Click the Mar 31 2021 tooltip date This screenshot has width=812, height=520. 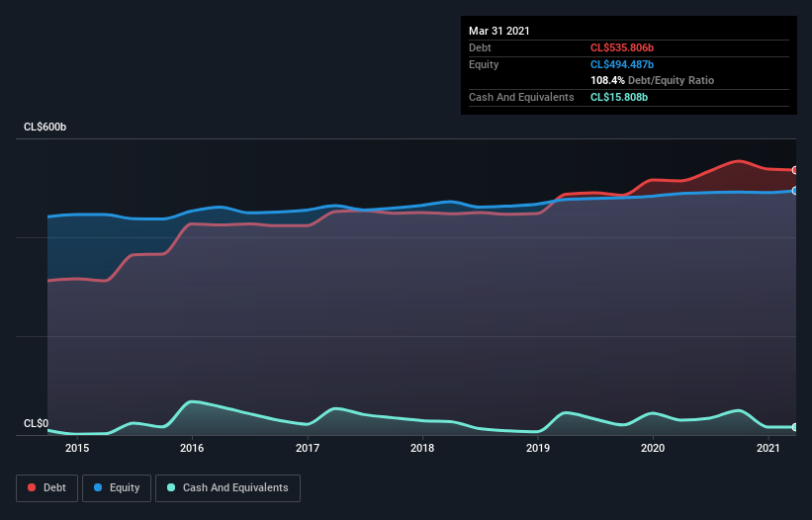[x=499, y=31]
